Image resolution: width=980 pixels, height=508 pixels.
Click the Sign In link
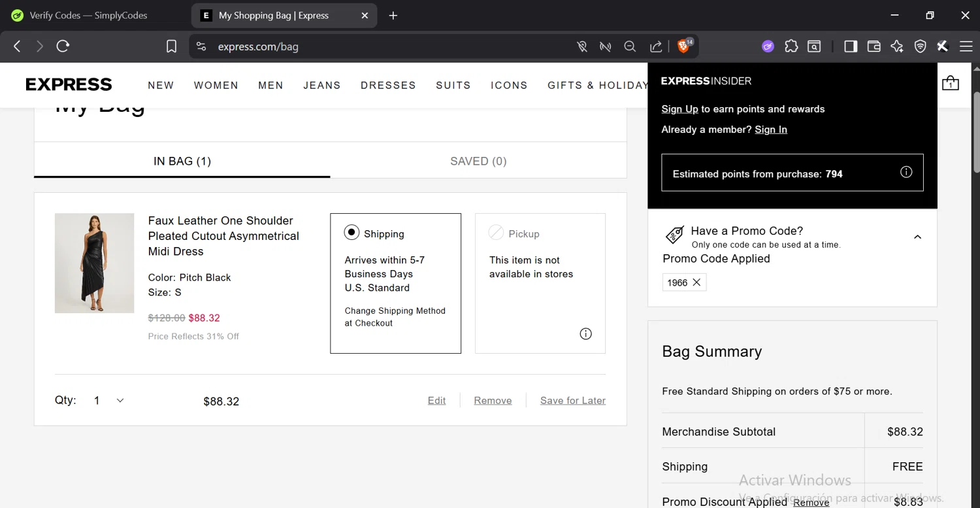pos(770,129)
